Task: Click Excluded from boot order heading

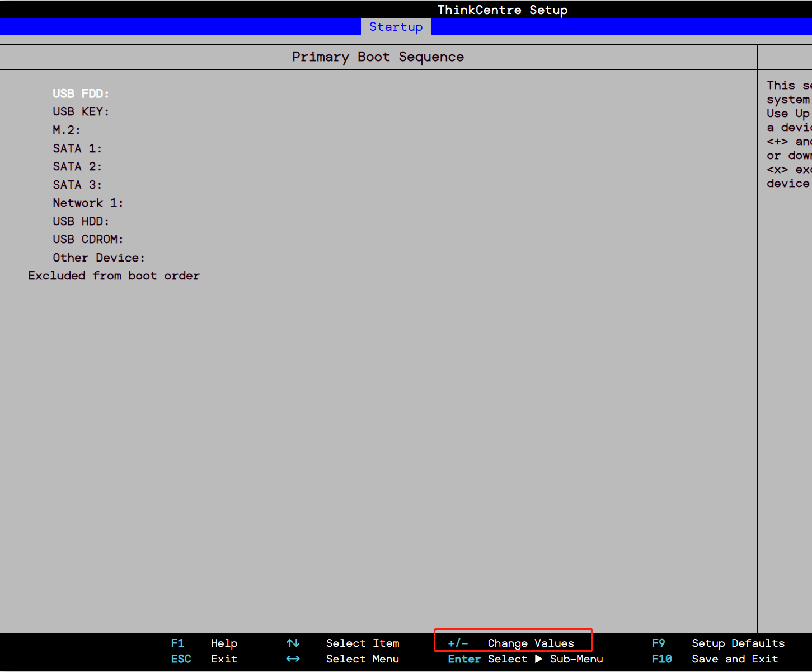Action: pos(114,276)
